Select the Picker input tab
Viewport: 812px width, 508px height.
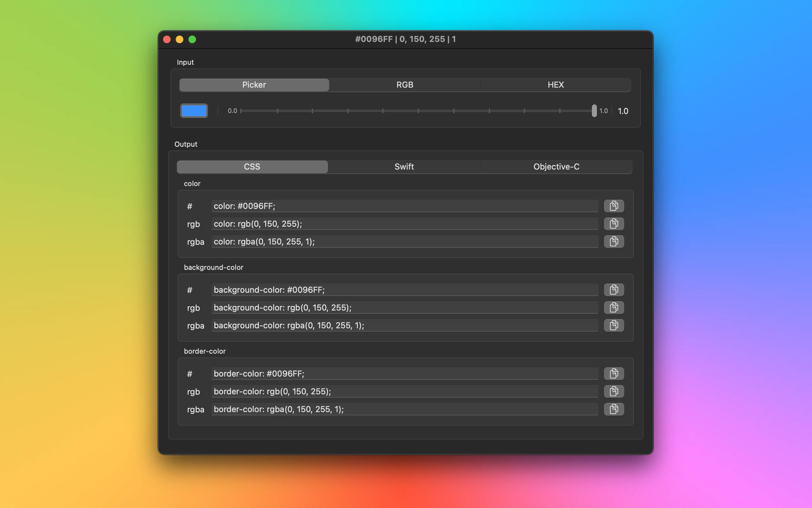(254, 85)
